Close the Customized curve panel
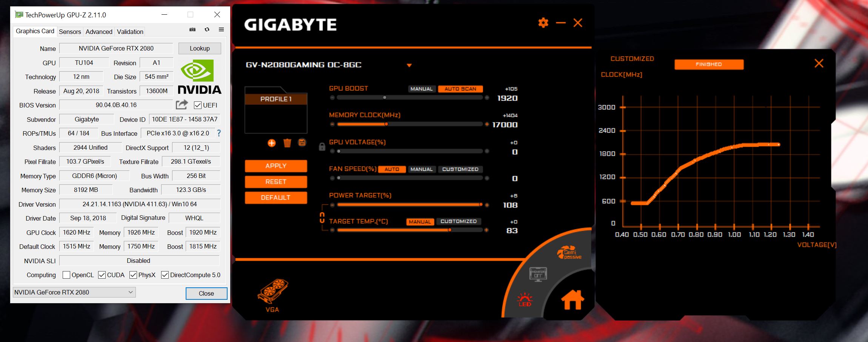 click(819, 63)
